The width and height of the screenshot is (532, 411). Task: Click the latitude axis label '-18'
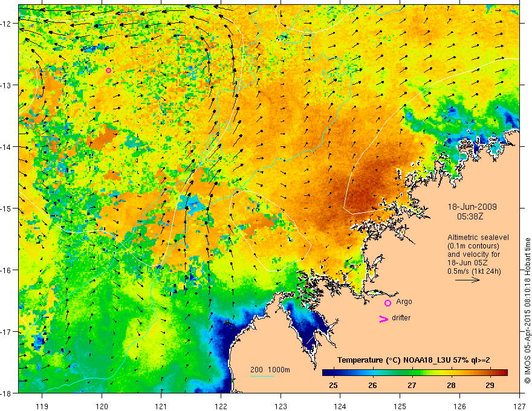pos(7,393)
